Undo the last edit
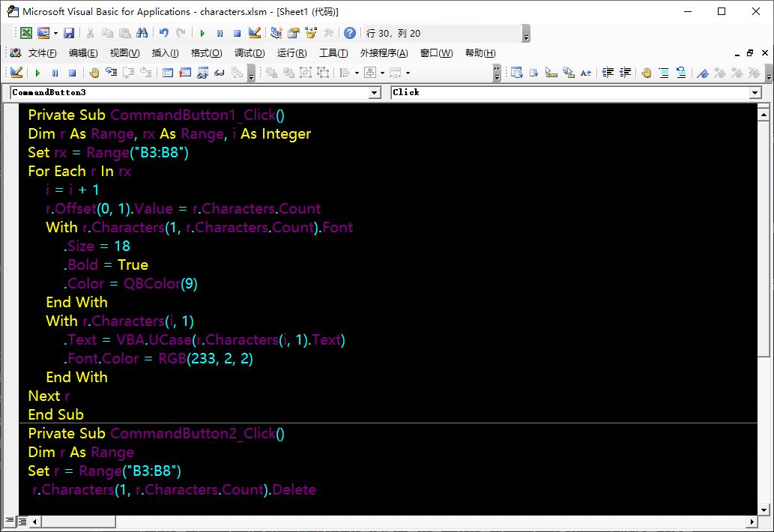The height and width of the screenshot is (532, 774). (x=164, y=33)
